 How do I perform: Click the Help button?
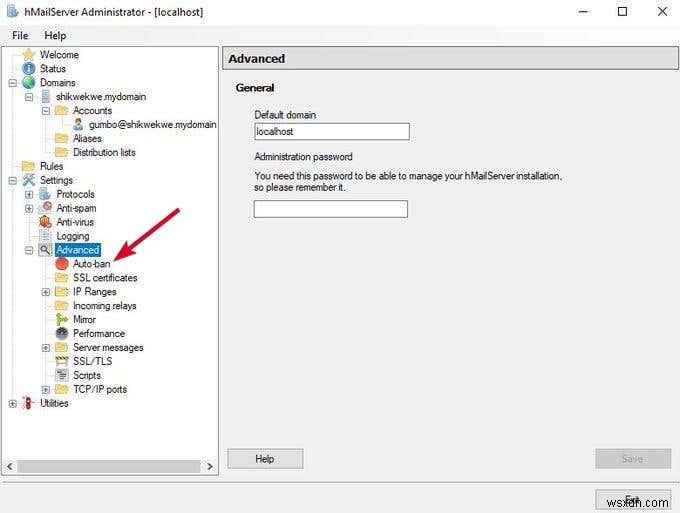click(265, 459)
